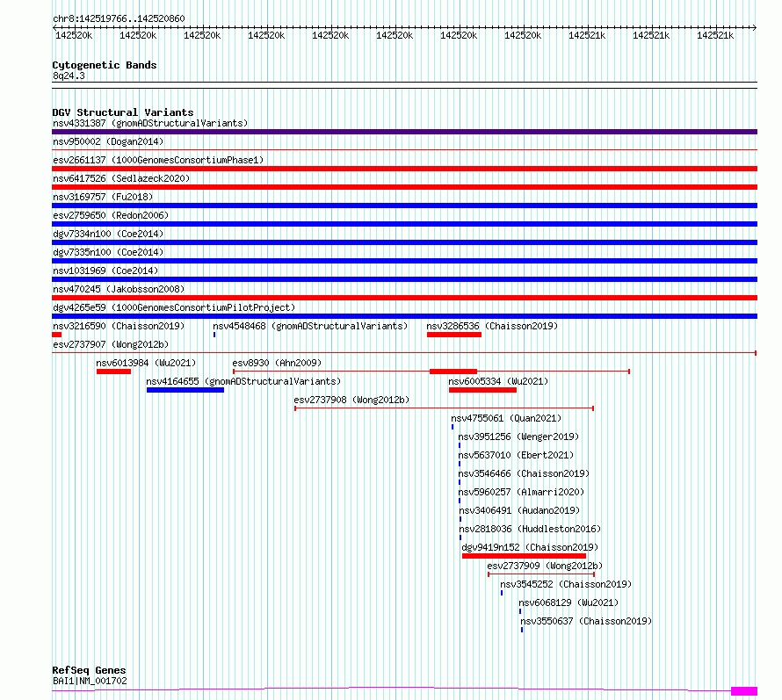Click the thin red esv2737908 line
This screenshot has width=782, height=700.
444,408
